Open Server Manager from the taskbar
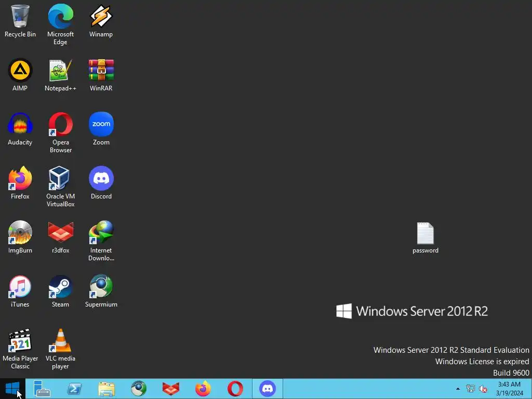 (42, 389)
